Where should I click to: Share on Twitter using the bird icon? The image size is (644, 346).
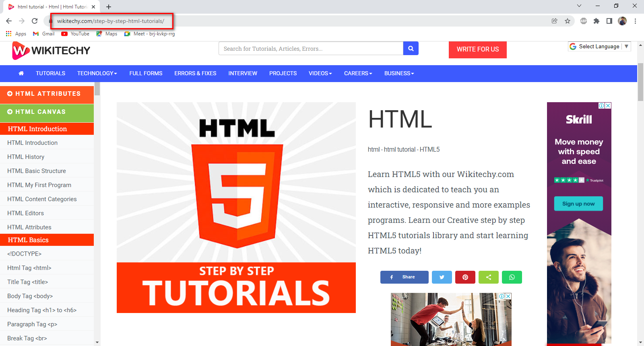point(442,277)
